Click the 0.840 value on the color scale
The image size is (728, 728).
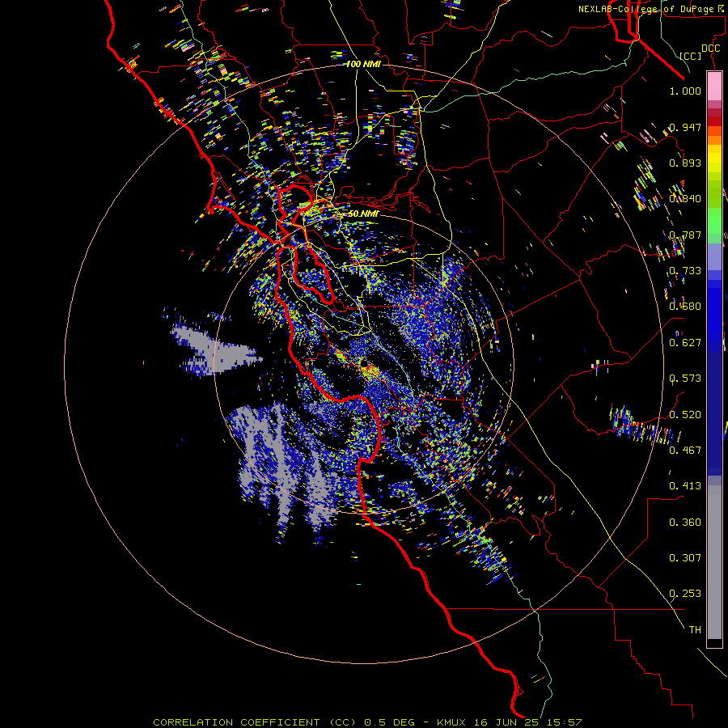[685, 199]
